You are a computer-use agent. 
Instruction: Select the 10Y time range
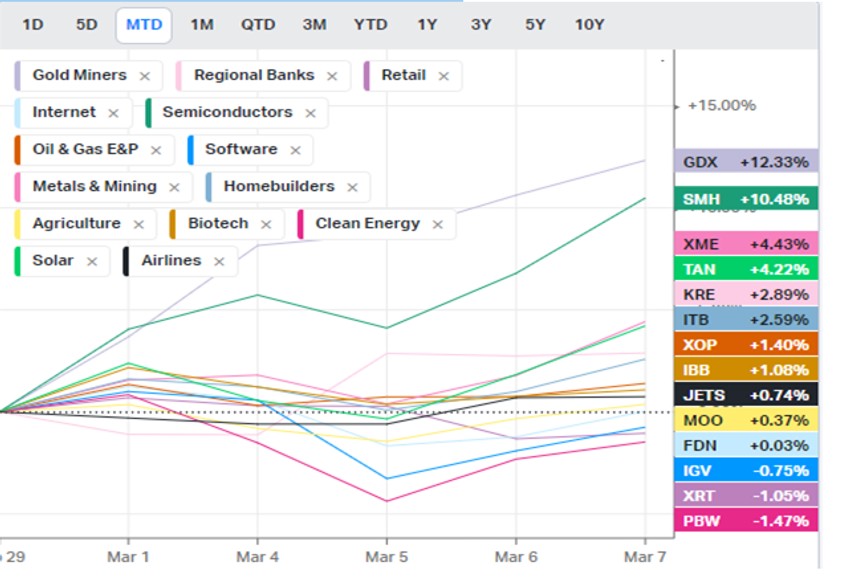pos(589,25)
